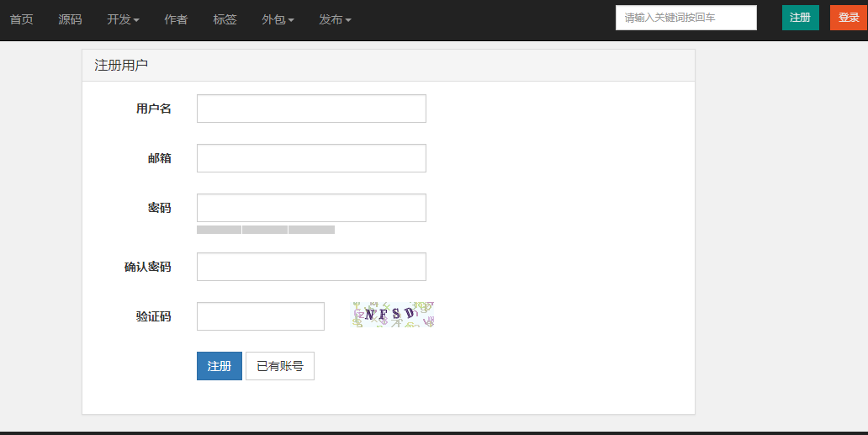Go to 首页 in the navigation bar

tap(22, 19)
